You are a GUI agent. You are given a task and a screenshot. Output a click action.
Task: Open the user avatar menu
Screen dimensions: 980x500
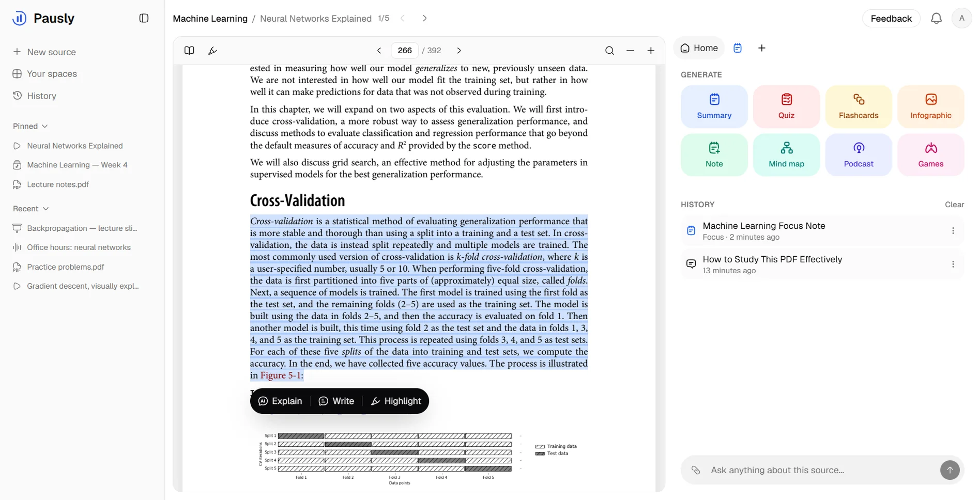(961, 18)
